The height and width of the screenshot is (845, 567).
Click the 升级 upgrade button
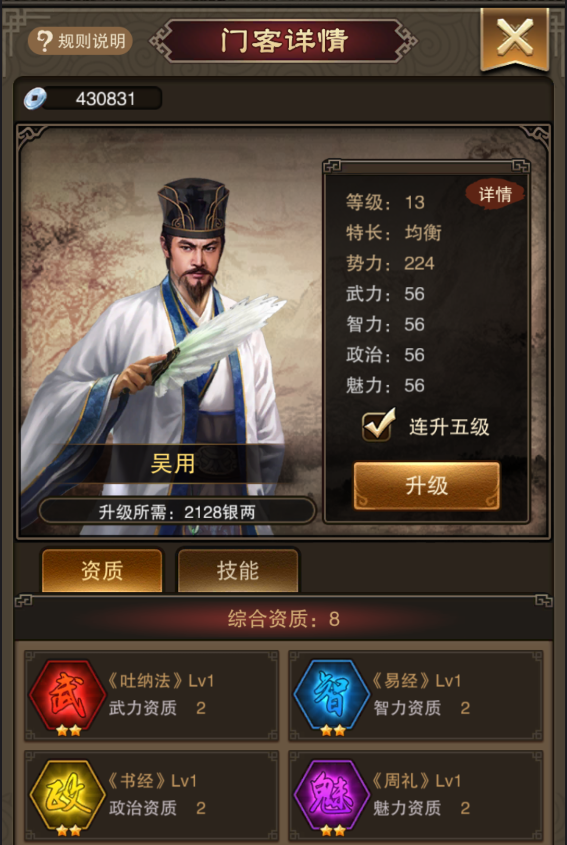click(426, 486)
